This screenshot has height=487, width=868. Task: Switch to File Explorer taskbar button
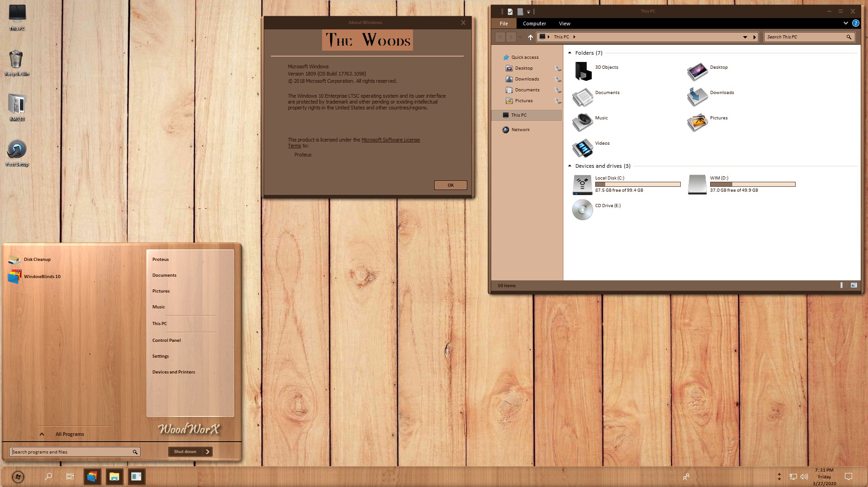pos(114,477)
